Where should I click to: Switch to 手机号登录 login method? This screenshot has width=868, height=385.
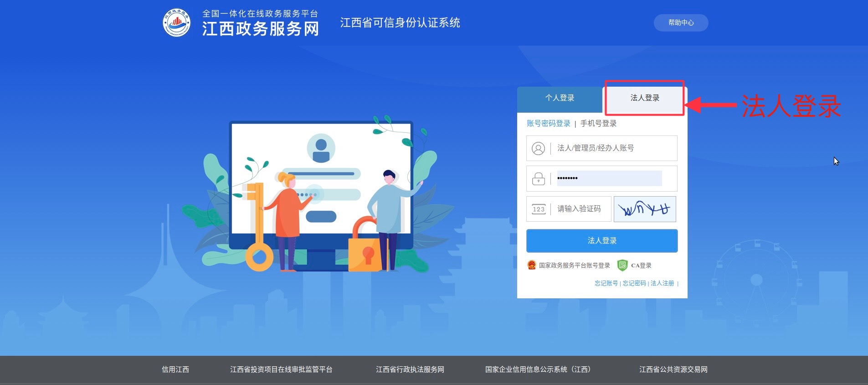point(598,124)
